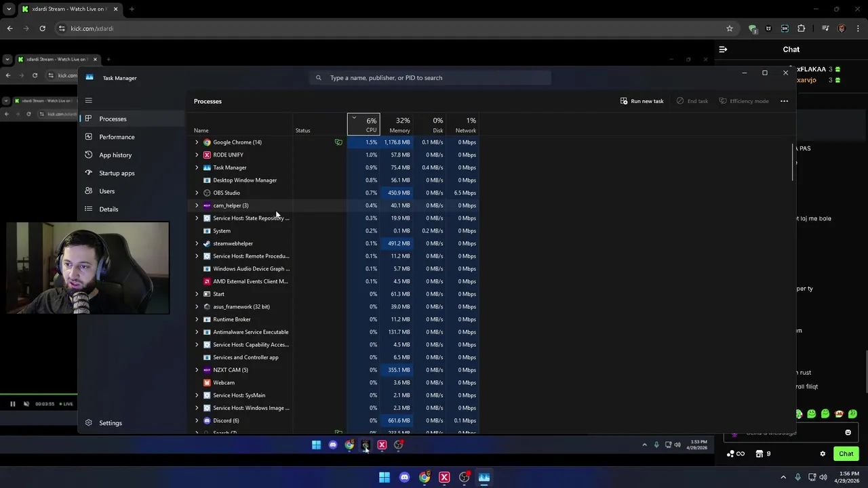Select the RODE UNIFY process icon
The height and width of the screenshot is (488, 868).
click(207, 155)
